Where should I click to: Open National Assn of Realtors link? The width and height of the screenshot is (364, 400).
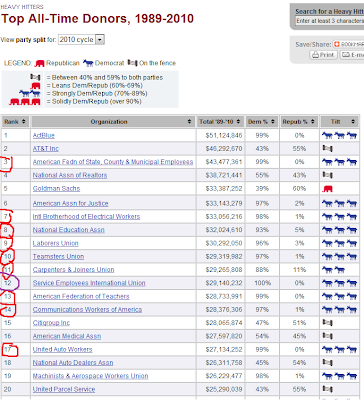70,175
